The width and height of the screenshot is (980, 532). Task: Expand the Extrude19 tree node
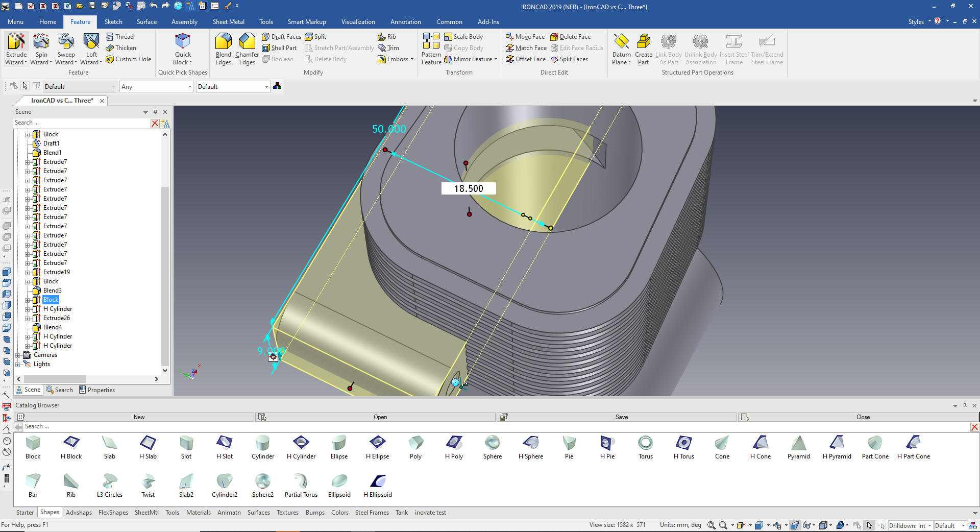pyautogui.click(x=28, y=273)
